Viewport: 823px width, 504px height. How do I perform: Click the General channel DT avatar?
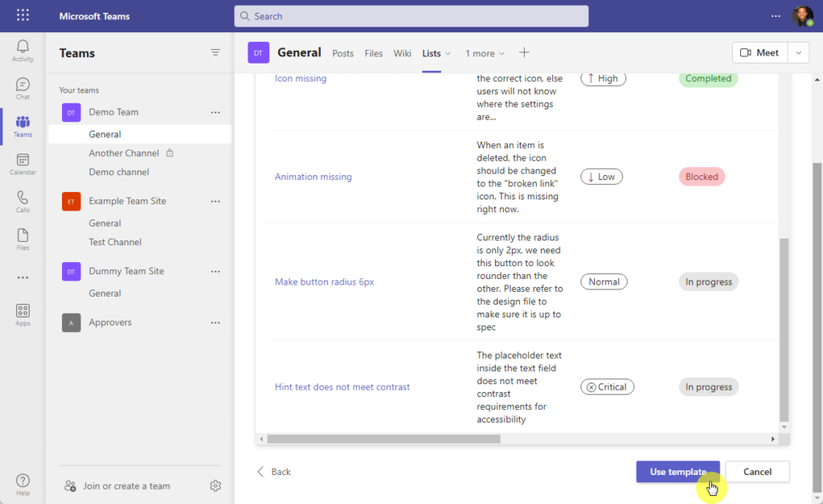pos(258,52)
